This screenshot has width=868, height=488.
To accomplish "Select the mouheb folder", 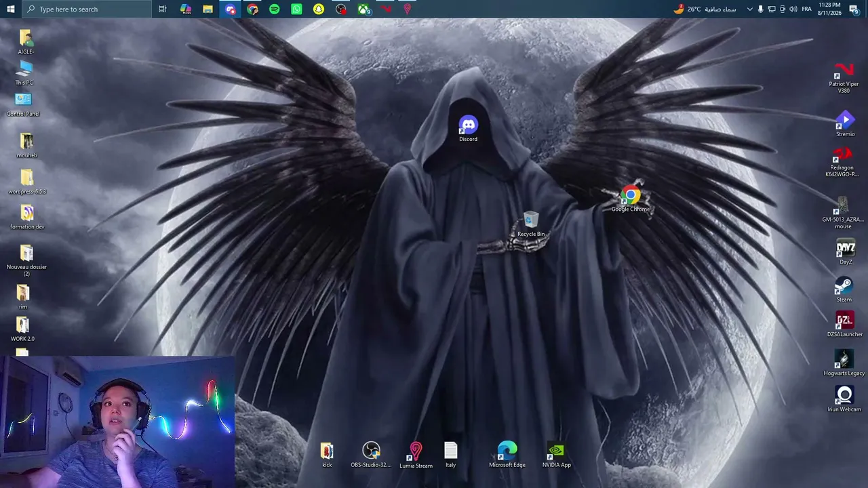I will 26,145.
